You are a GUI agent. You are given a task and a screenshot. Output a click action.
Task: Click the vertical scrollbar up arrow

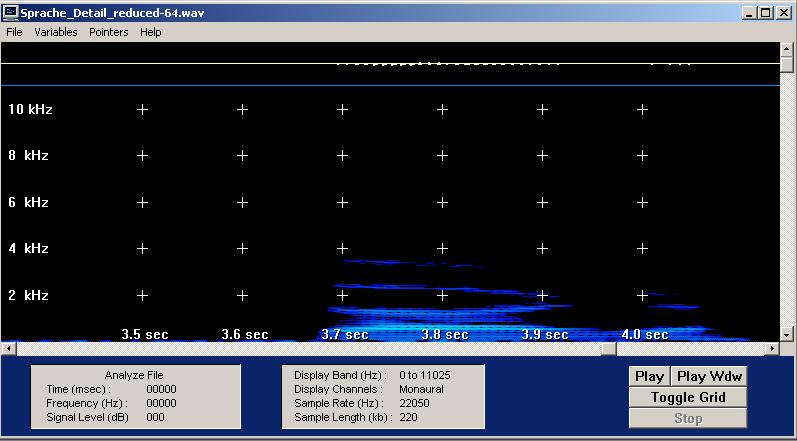786,49
